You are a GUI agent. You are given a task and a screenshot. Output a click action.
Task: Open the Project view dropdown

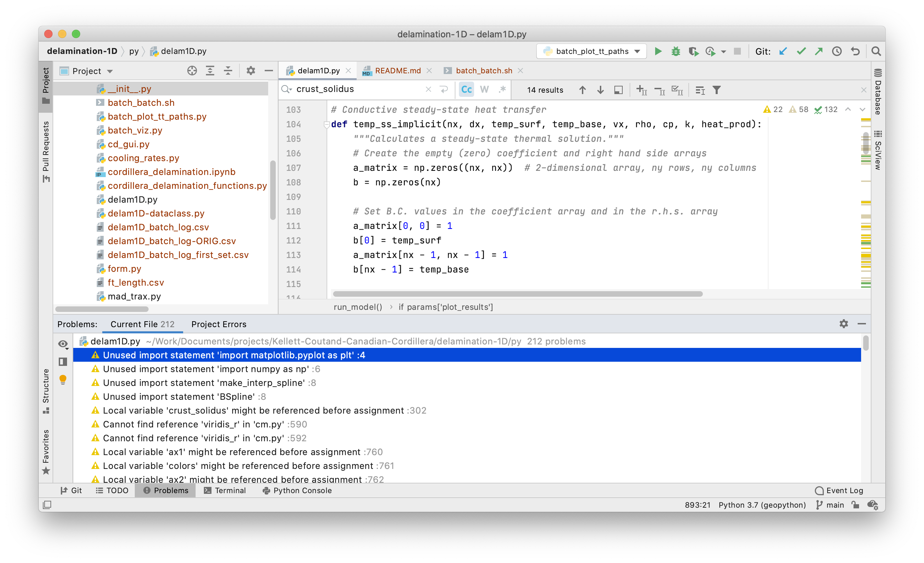point(87,71)
